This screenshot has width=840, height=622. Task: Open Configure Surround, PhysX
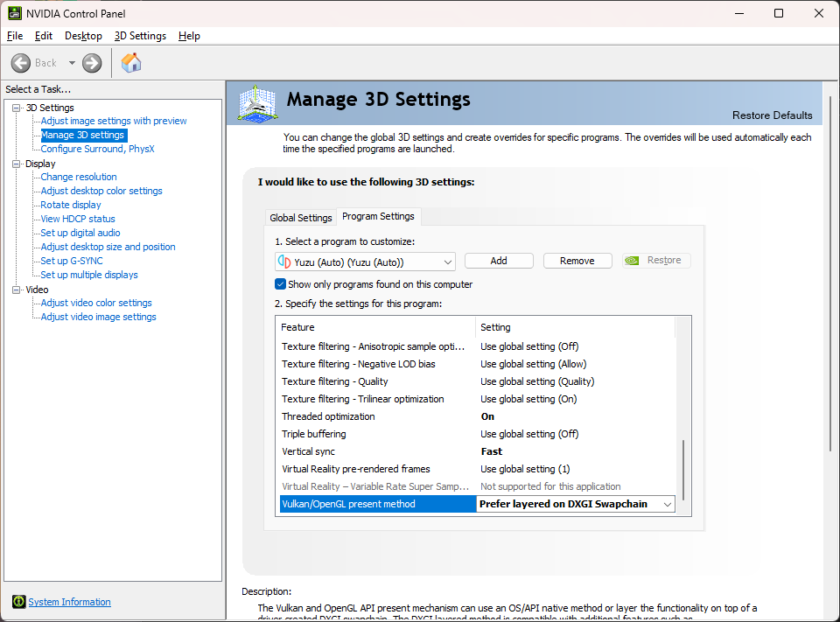click(x=97, y=149)
